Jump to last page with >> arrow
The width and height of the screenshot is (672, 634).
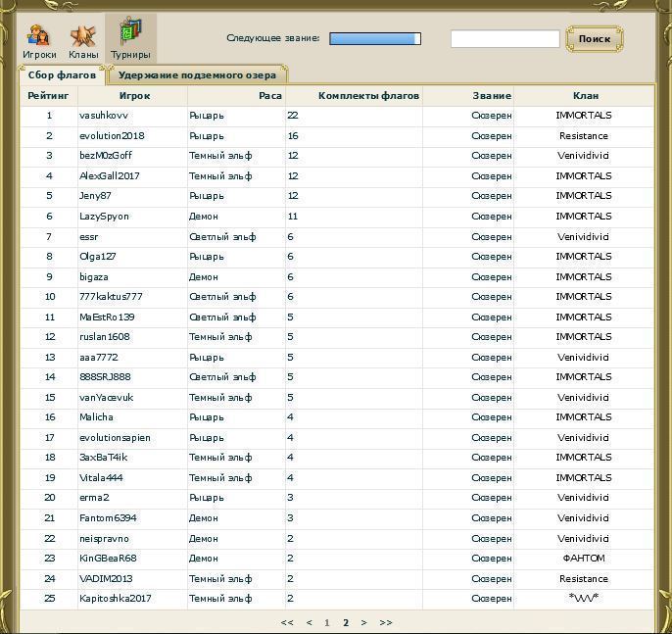[386, 622]
